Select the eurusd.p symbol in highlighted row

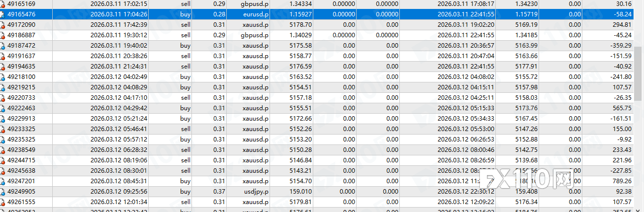pyautogui.click(x=255, y=14)
